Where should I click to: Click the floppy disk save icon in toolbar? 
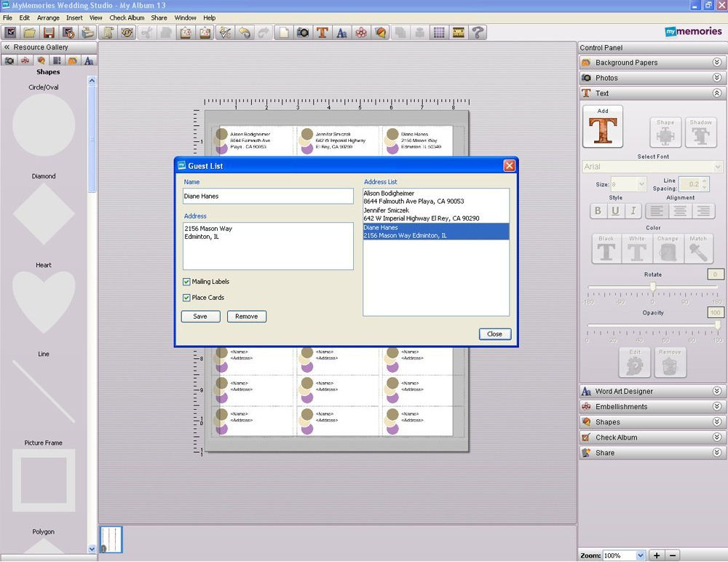[49, 33]
